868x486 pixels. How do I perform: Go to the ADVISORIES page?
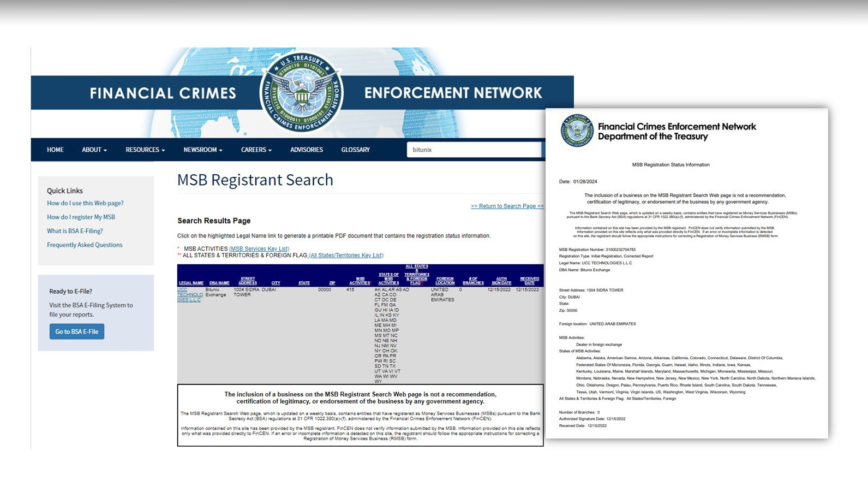pos(307,150)
